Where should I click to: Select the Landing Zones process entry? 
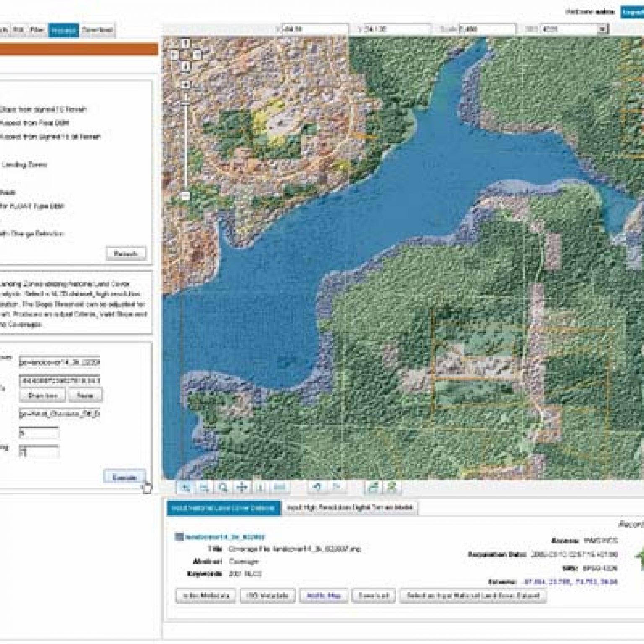(x=23, y=164)
